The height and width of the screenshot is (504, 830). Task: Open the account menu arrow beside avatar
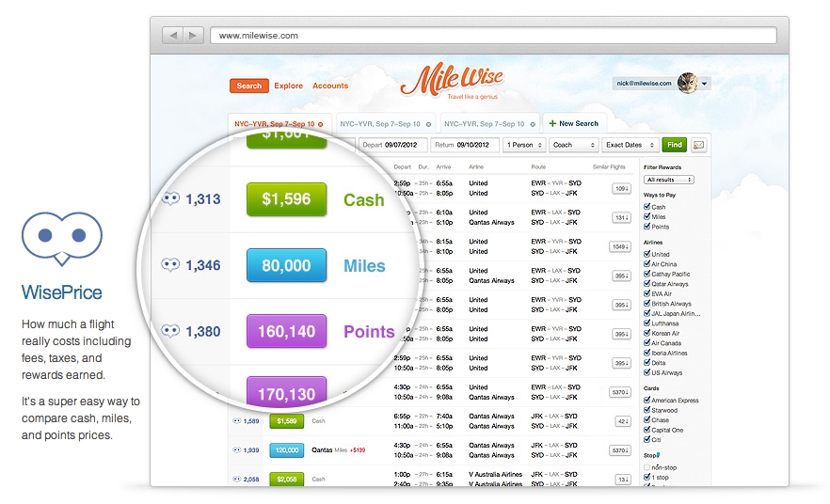click(704, 84)
